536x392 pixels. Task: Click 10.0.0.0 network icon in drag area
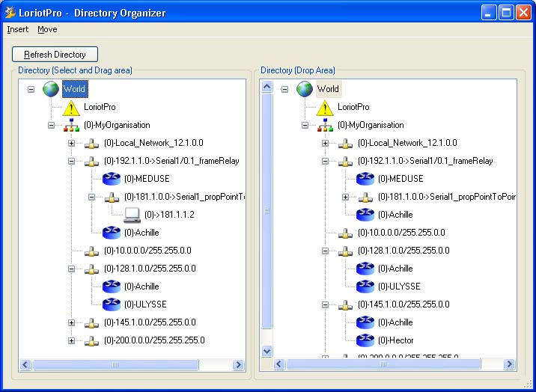click(91, 251)
